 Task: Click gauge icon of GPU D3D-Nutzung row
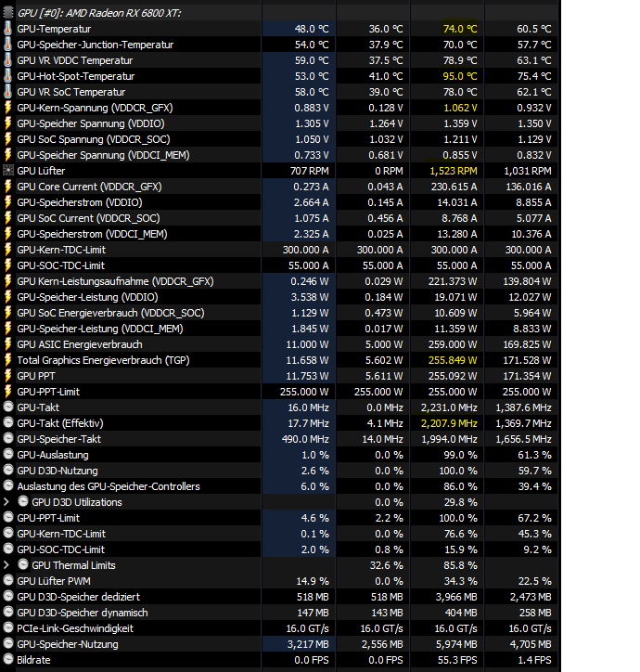tap(8, 471)
